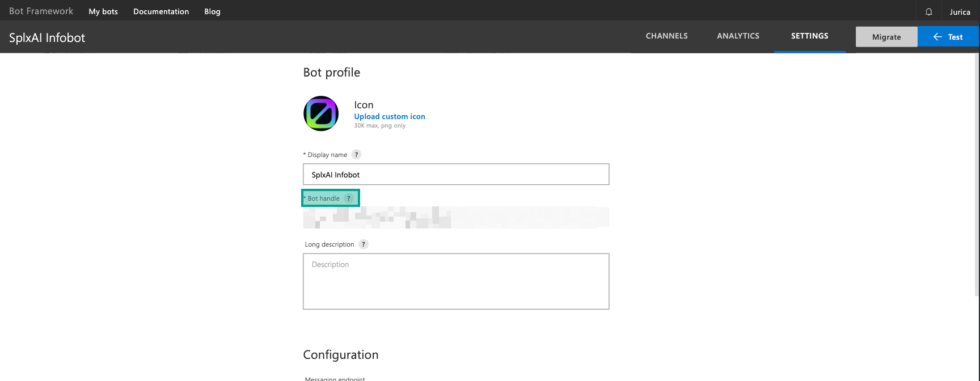Click the page's vertical scrollbar

[976, 170]
